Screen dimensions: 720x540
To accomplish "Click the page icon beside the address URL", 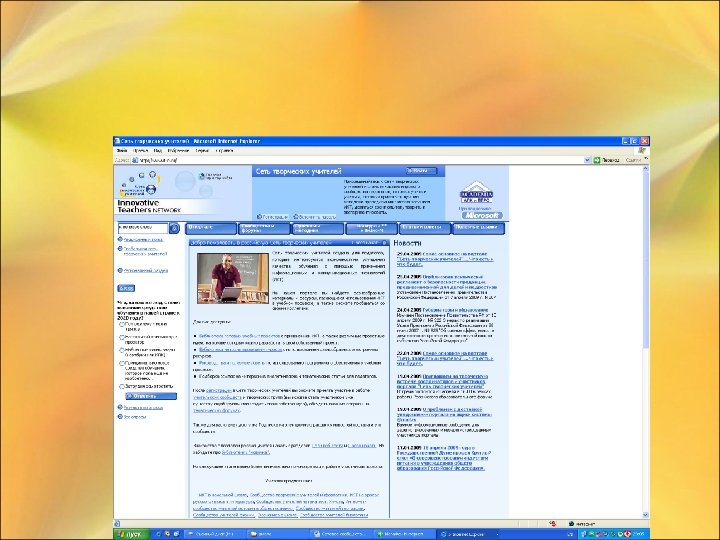I will point(135,160).
